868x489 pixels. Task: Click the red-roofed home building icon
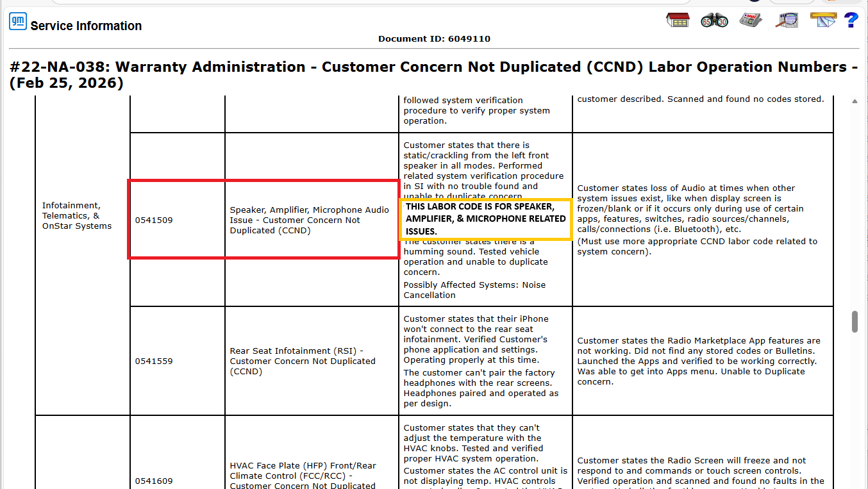pos(678,20)
